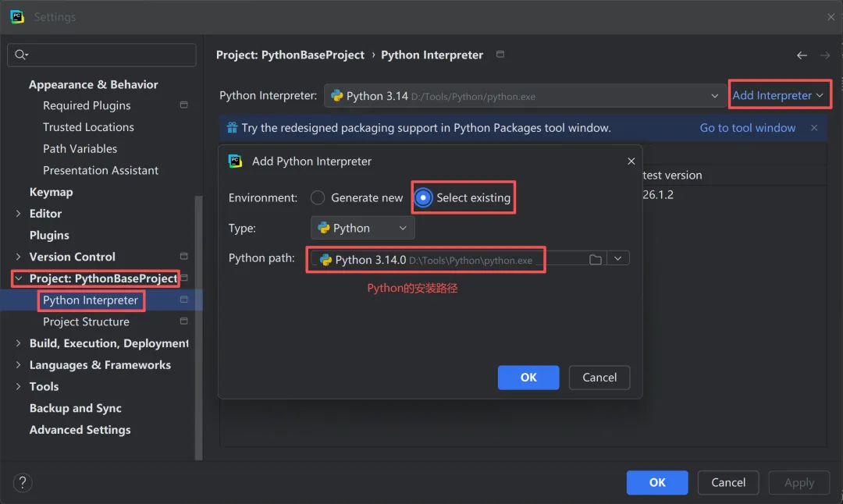The width and height of the screenshot is (843, 504).
Task: Select Keymap in settings tree
Action: [x=51, y=192]
